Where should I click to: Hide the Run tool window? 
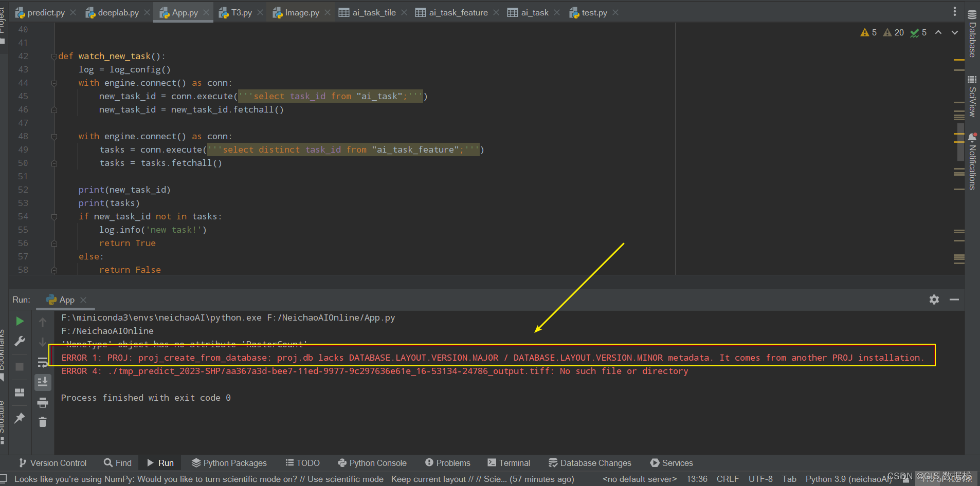(x=954, y=300)
